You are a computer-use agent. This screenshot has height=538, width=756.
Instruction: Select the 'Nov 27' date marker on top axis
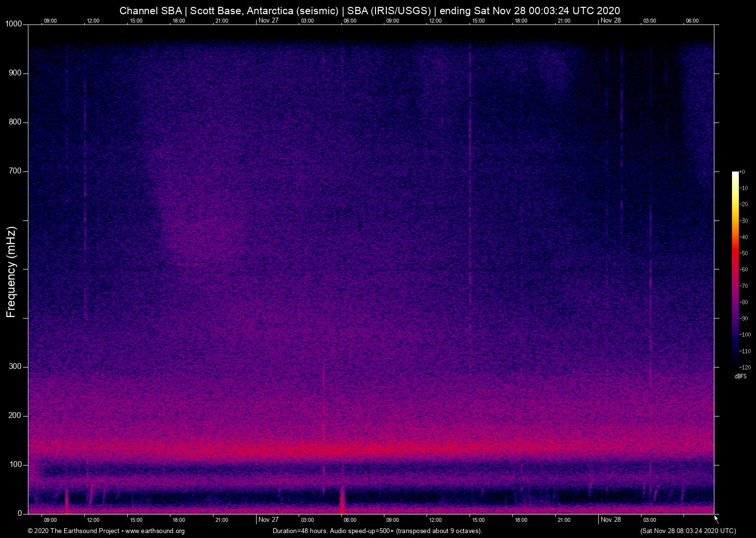268,21
